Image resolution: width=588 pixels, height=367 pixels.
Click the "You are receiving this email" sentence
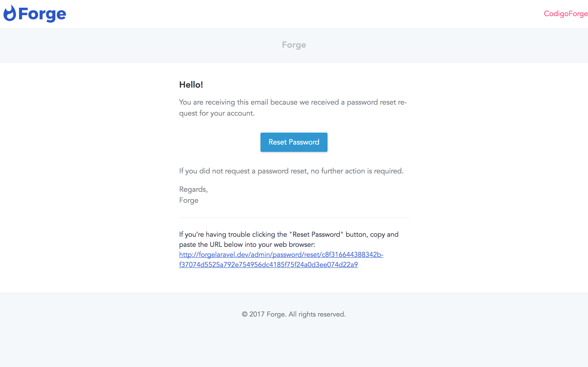pyautogui.click(x=293, y=102)
